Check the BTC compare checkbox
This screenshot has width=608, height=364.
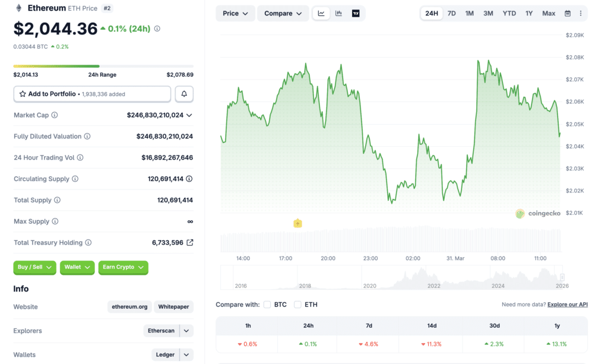point(267,305)
